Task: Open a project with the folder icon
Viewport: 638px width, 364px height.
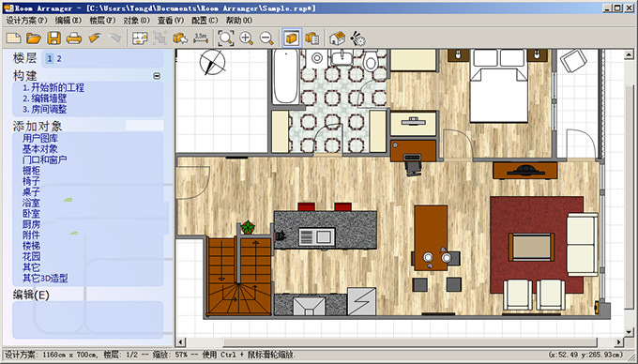Action: coord(34,38)
